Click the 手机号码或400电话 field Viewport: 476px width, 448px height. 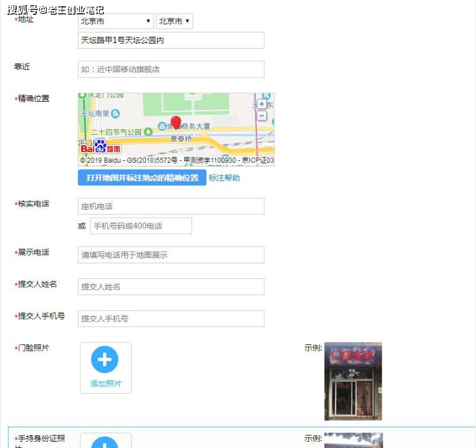pyautogui.click(x=141, y=226)
